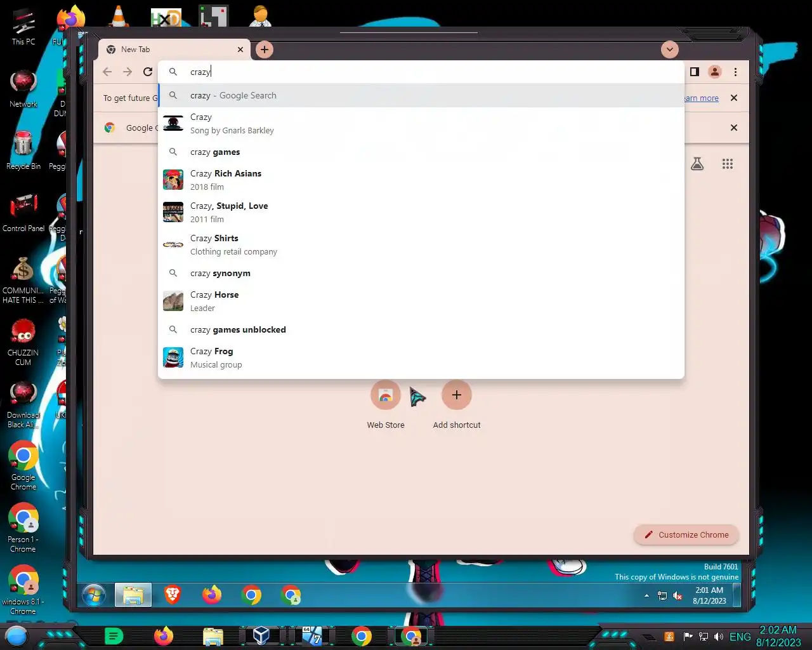Select Crazy song by Gnarls Barkley suggestion

click(x=421, y=123)
